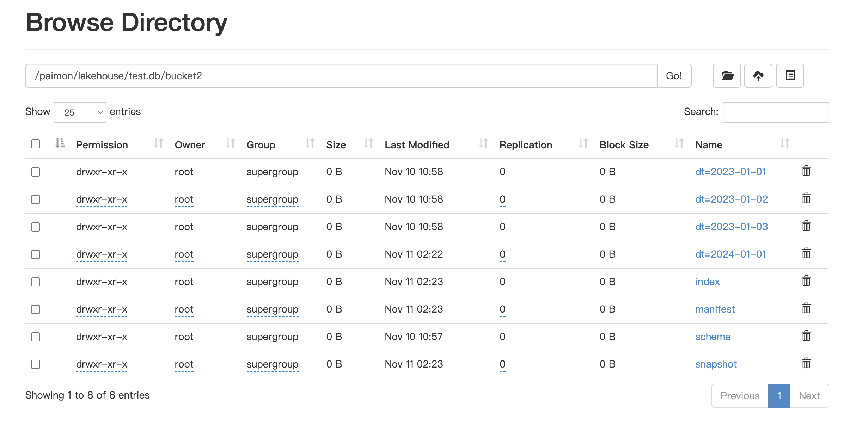Click the cut and paste list icon
The width and height of the screenshot is (868, 432).
tap(790, 76)
